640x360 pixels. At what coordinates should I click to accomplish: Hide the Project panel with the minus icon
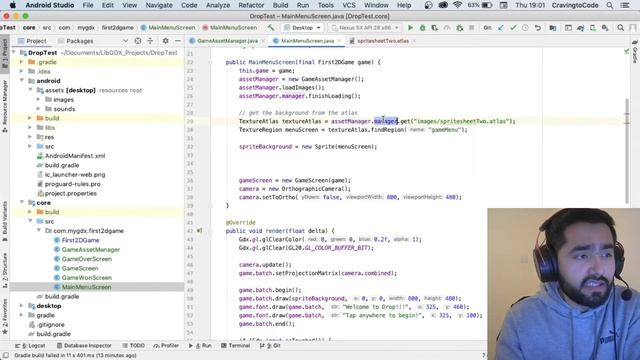178,41
